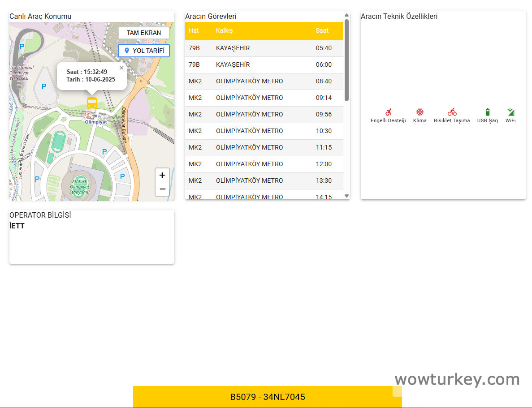Close the map time popup
This screenshot has width=532, height=408.
point(121,68)
